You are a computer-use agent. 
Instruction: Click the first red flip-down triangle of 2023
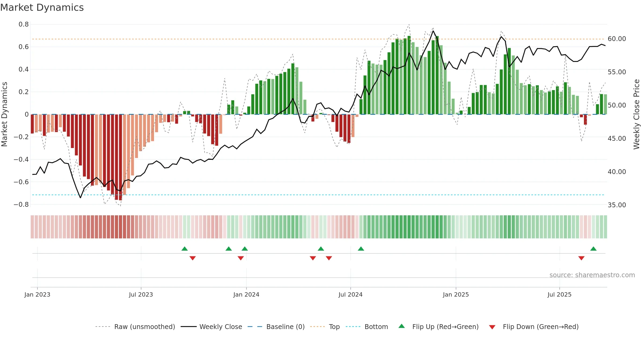(x=193, y=258)
